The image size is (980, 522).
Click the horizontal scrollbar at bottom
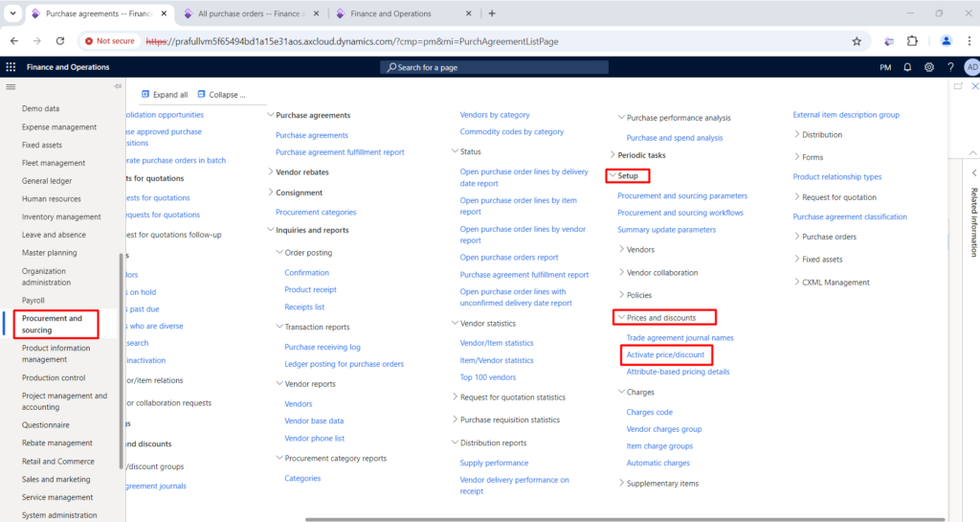625,519
